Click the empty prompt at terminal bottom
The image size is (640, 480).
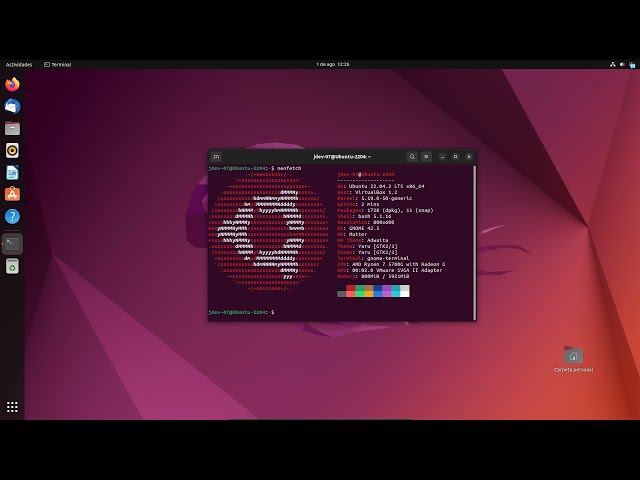click(241, 312)
